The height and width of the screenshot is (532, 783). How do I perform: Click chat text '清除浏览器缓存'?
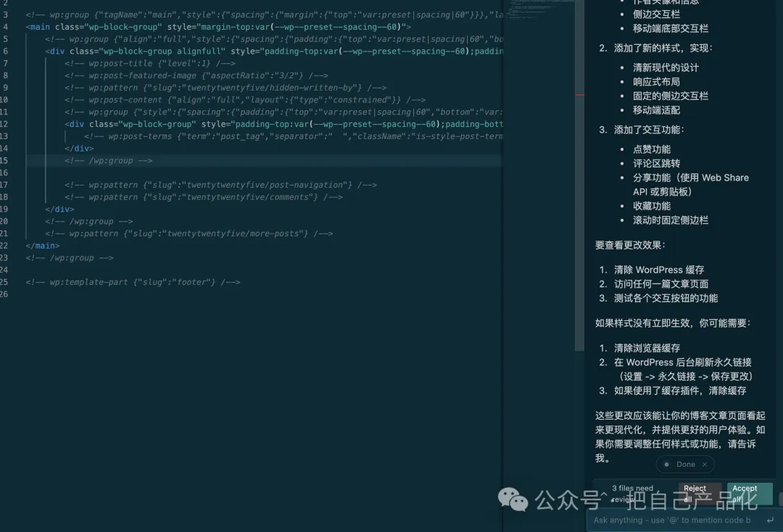point(647,349)
